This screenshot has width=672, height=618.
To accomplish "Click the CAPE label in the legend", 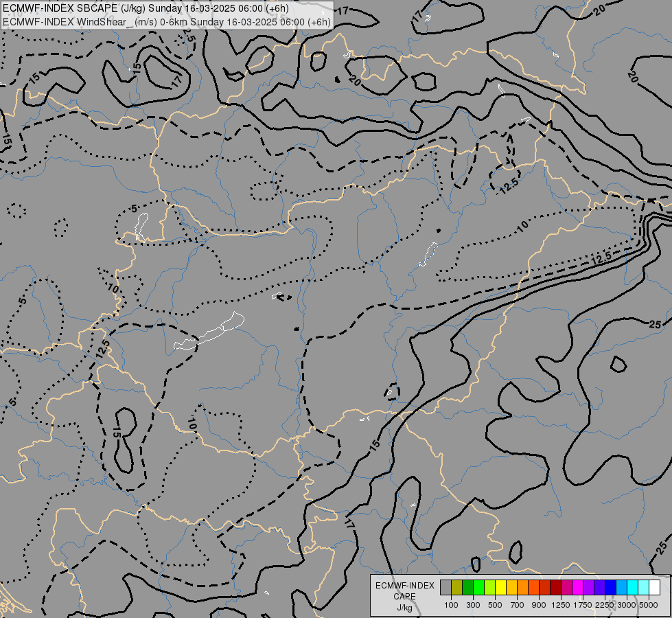I will [404, 597].
